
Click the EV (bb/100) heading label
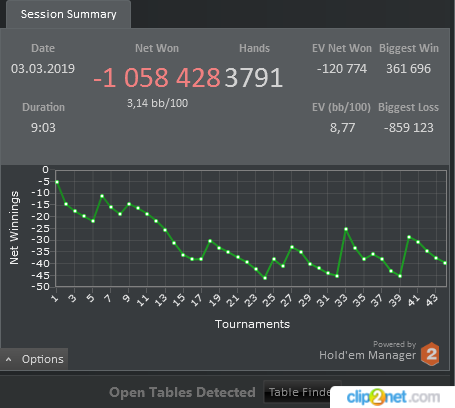(x=341, y=107)
